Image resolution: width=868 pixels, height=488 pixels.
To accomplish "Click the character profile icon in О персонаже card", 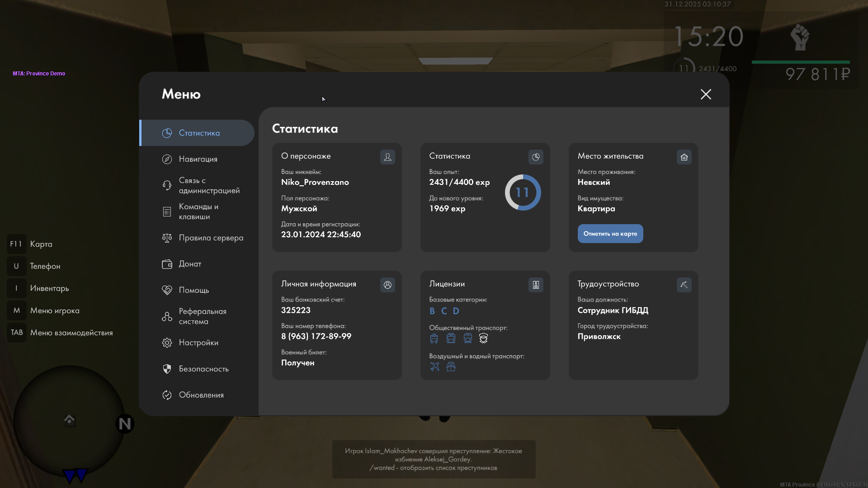I will pyautogui.click(x=387, y=157).
